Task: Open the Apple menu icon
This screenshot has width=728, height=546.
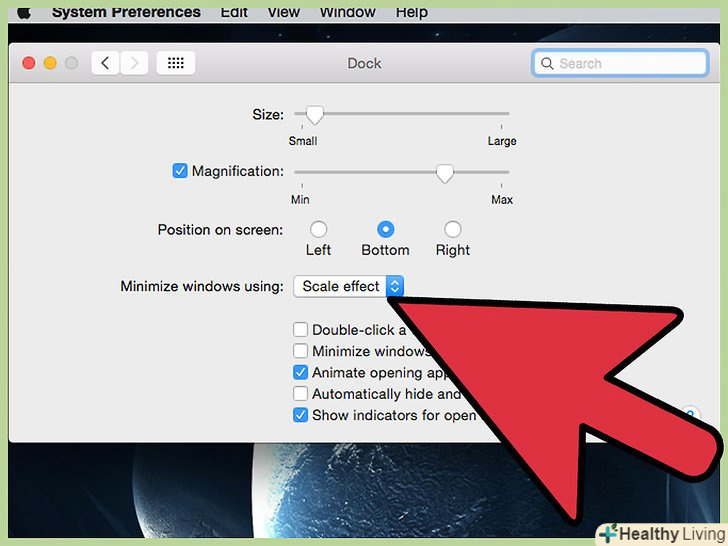Action: pos(24,13)
